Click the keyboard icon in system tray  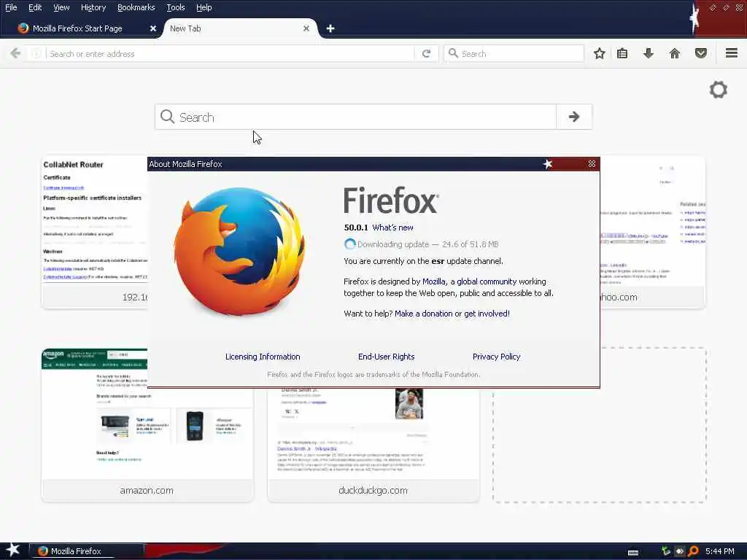[633, 553]
